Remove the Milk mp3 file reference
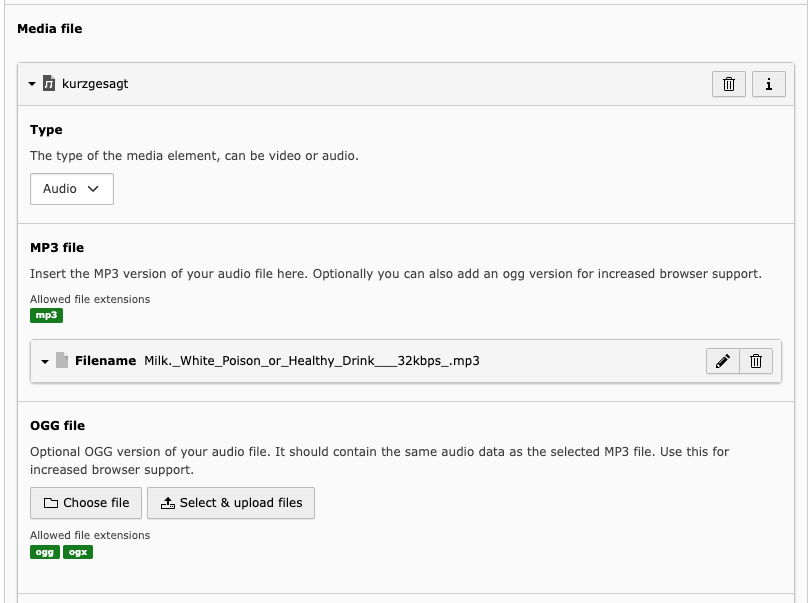 756,361
